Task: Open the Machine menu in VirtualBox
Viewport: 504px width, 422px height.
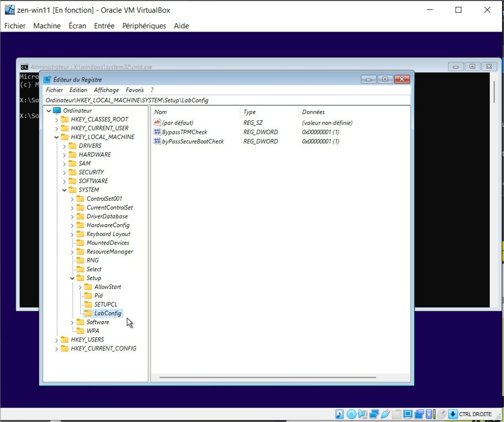Action: [x=47, y=26]
